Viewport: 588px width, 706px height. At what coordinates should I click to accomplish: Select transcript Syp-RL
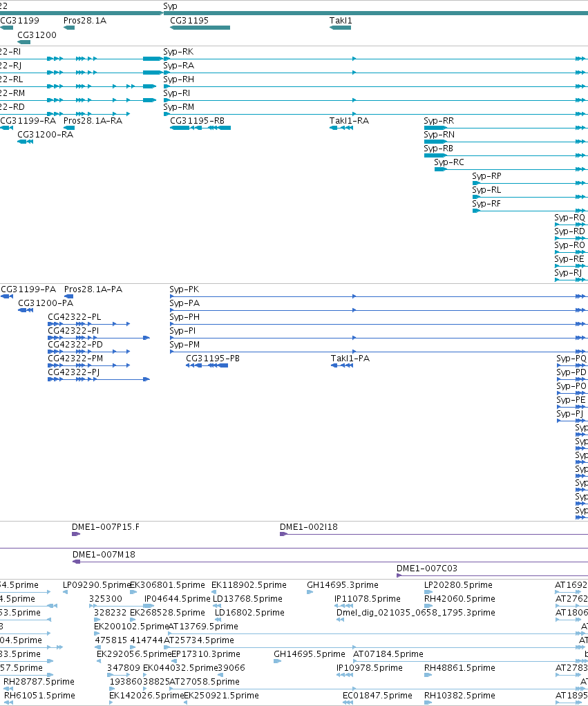(486, 190)
